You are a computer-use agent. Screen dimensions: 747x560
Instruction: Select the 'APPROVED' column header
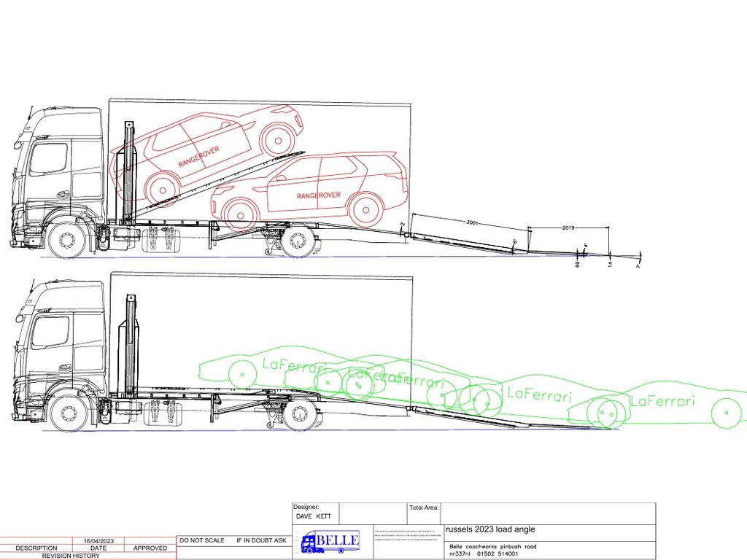point(150,548)
